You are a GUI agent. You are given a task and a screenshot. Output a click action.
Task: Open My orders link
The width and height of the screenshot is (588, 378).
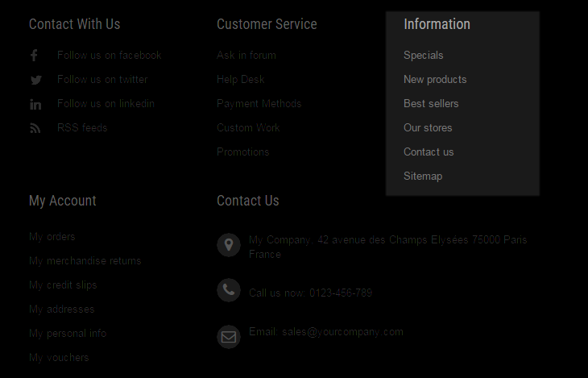pos(52,237)
